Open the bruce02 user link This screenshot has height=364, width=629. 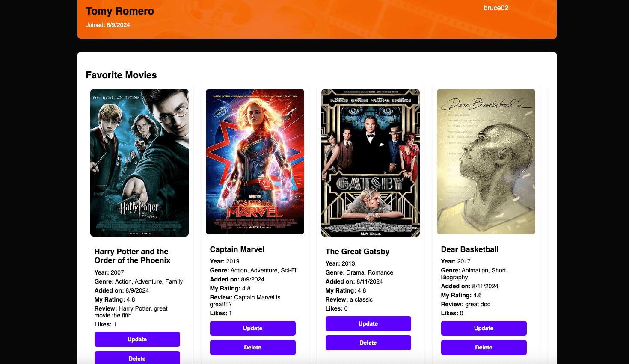[495, 8]
